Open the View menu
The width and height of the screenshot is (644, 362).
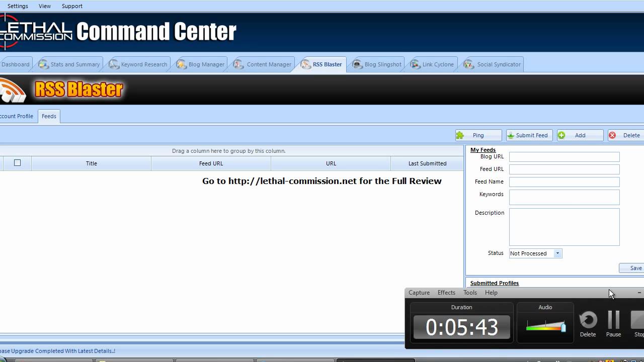click(x=45, y=6)
